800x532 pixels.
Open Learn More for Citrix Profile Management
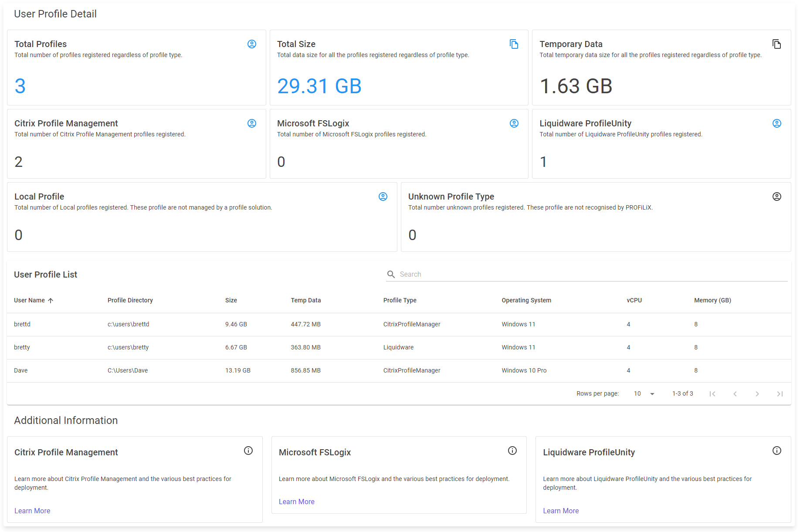[x=32, y=511]
